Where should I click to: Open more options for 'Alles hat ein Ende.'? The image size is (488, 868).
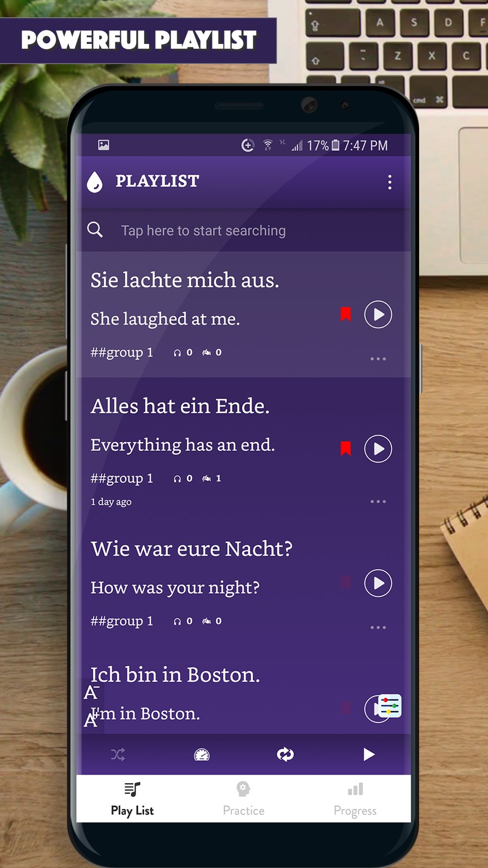(x=378, y=502)
